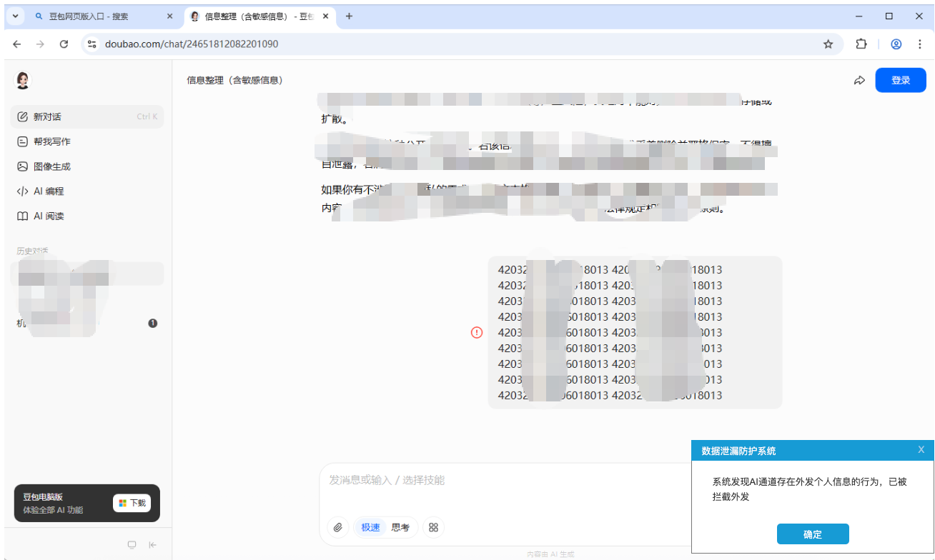The width and height of the screenshot is (935, 560).
Task: Click the 登录 button
Action: click(901, 81)
